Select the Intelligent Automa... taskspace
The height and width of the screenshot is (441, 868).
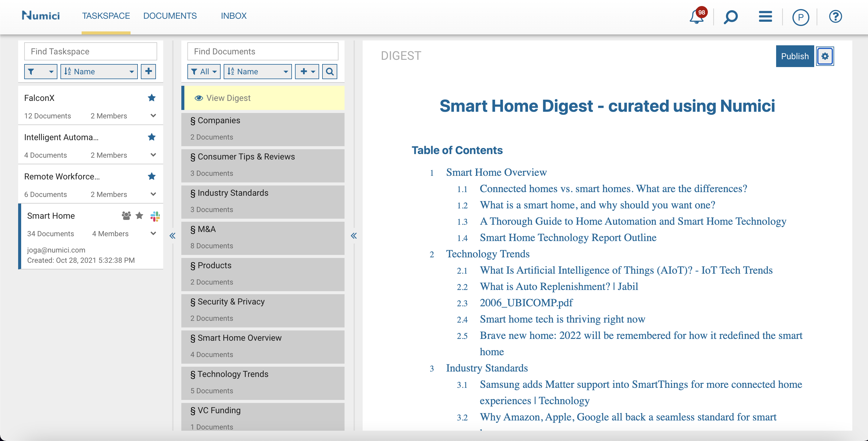coord(90,145)
